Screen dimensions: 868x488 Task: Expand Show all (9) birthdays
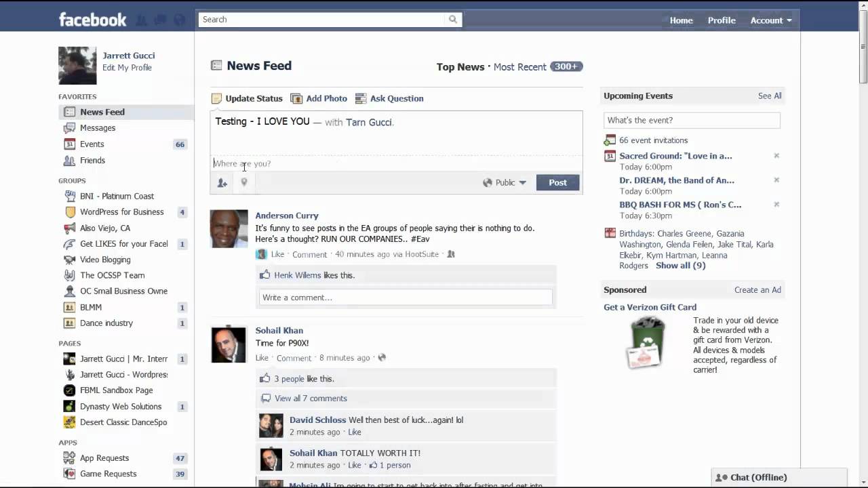[680, 266]
